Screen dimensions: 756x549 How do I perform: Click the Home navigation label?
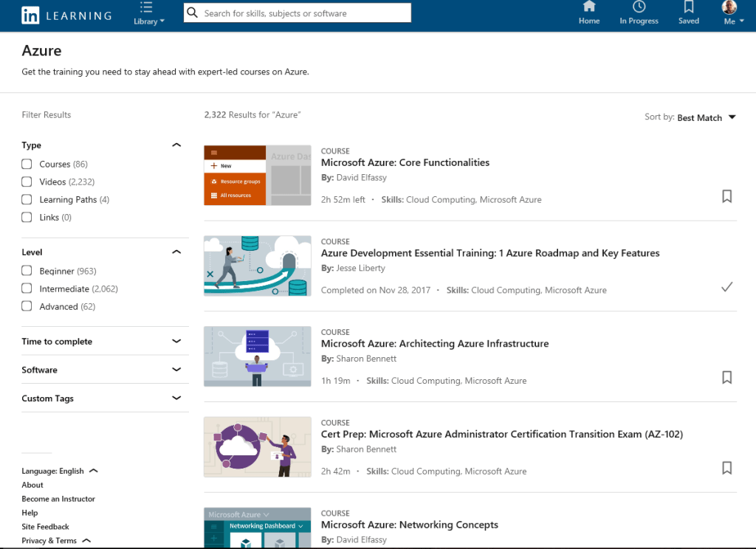pyautogui.click(x=588, y=21)
